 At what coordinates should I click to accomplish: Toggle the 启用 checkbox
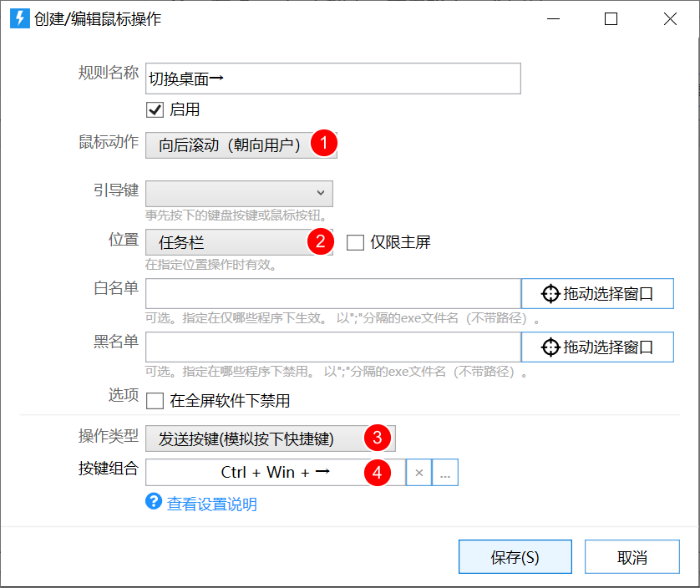click(155, 109)
